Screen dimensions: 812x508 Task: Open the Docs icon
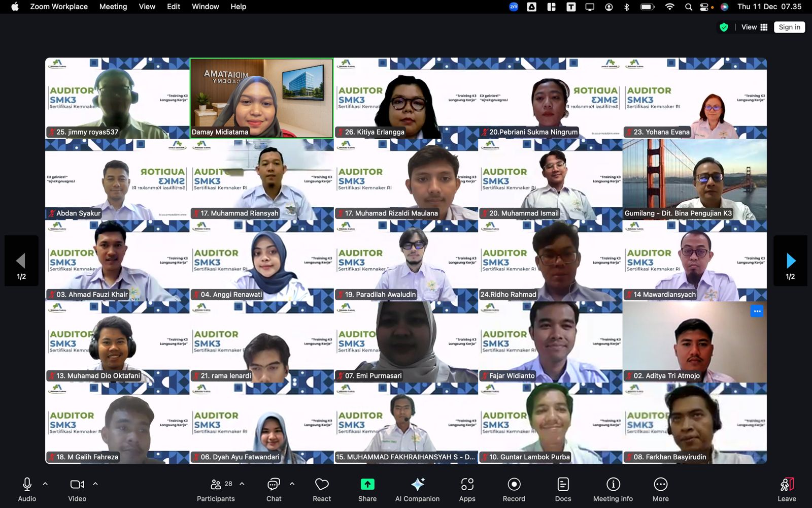click(563, 485)
